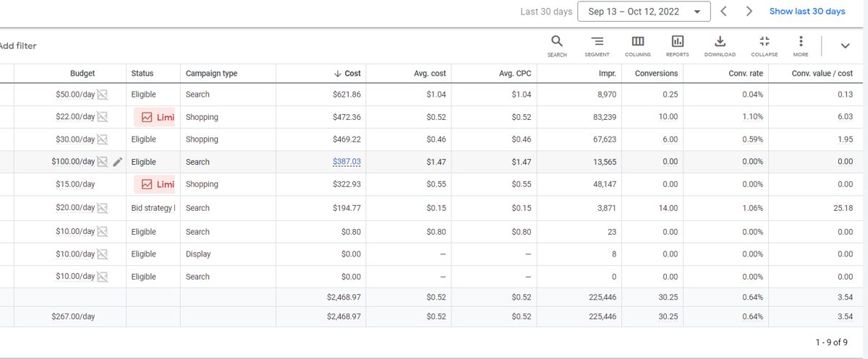
Task: Sort by Impr. column header
Action: point(607,74)
